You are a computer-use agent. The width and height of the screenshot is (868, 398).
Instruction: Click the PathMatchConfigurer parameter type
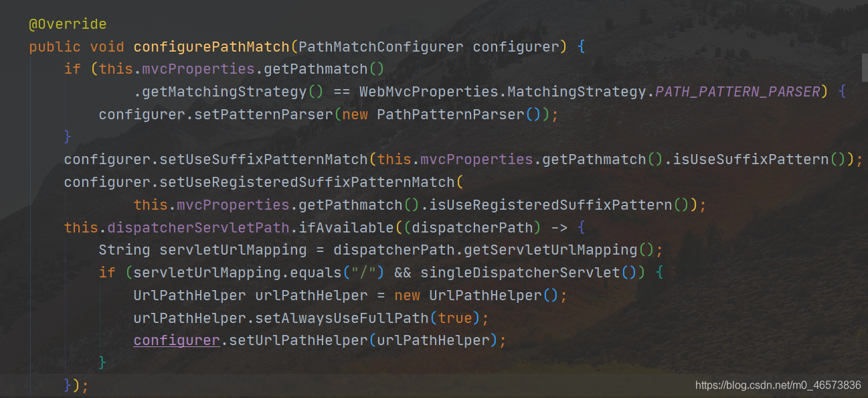click(381, 47)
